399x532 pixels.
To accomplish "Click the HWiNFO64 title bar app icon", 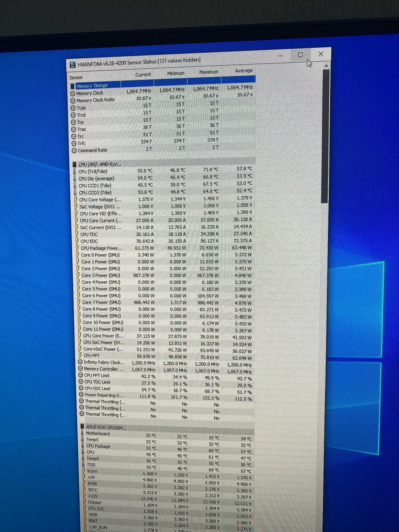I will (72, 65).
